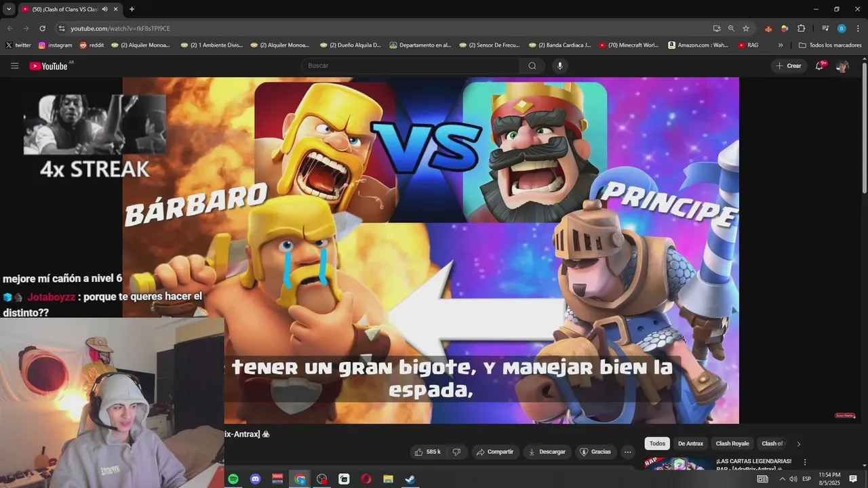Open the YouTube hamburger guide menu
The image size is (868, 488).
[15, 66]
